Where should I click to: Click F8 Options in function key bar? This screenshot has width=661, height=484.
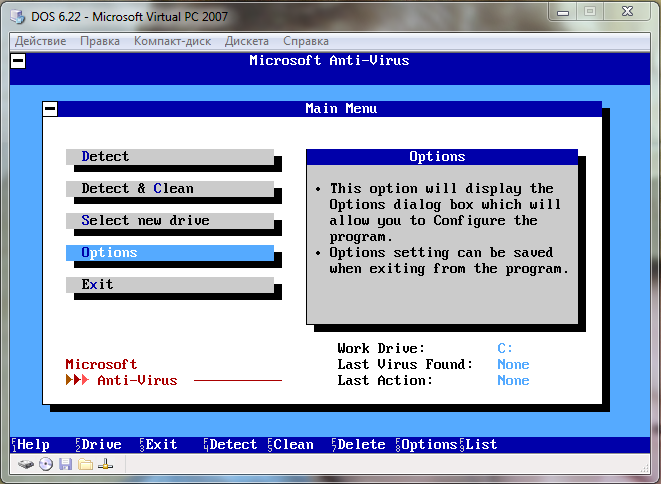[427, 445]
